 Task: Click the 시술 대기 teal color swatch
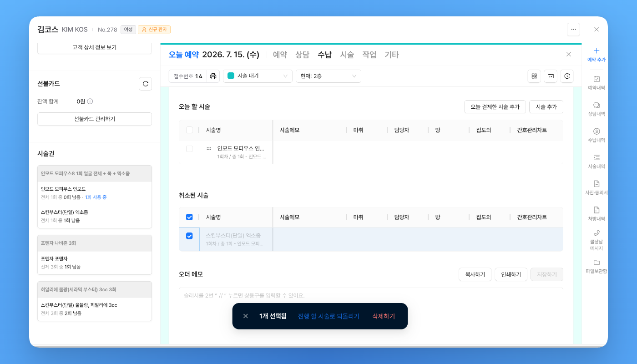(231, 76)
